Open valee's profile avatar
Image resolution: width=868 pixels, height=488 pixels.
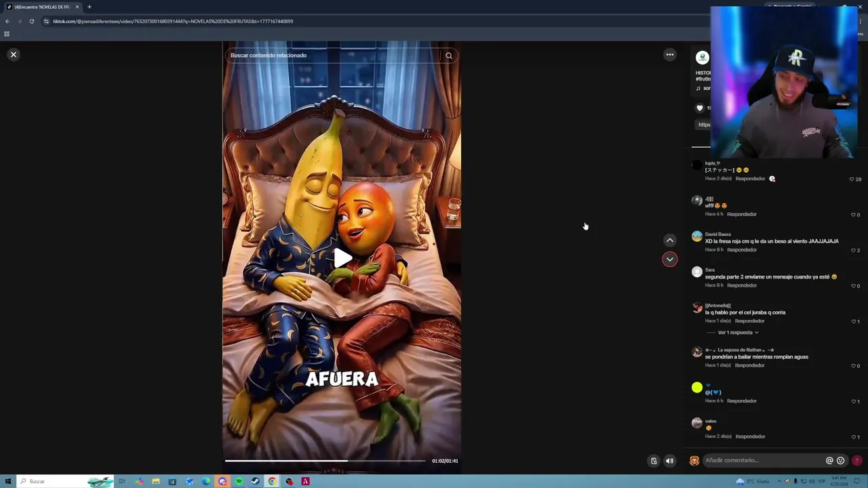point(696,423)
